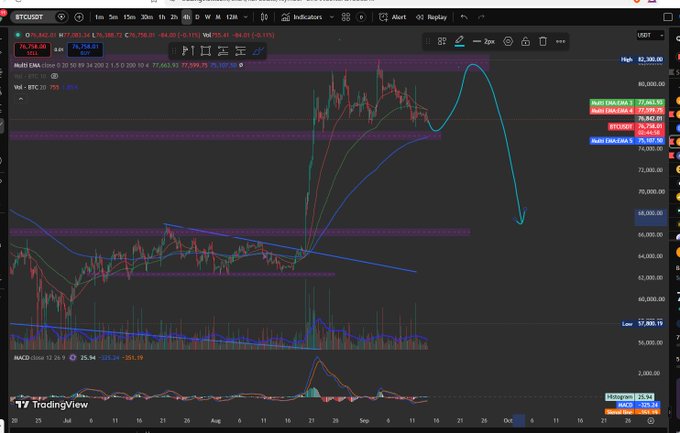Image resolution: width=680 pixels, height=433 pixels.
Task: Select the 5m timeframe
Action: pyautogui.click(x=114, y=17)
